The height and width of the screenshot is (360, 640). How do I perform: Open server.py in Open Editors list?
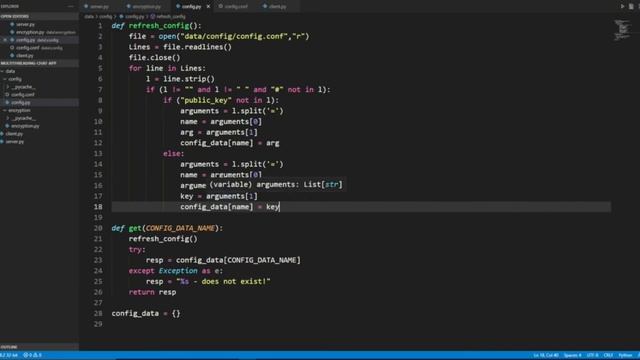(39, 24)
